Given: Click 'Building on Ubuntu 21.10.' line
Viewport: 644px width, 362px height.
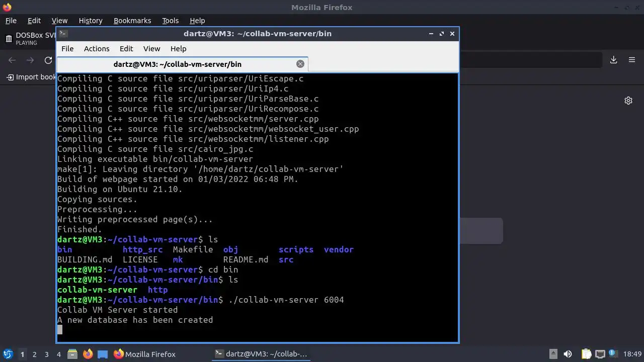Looking at the screenshot, I should (x=120, y=189).
